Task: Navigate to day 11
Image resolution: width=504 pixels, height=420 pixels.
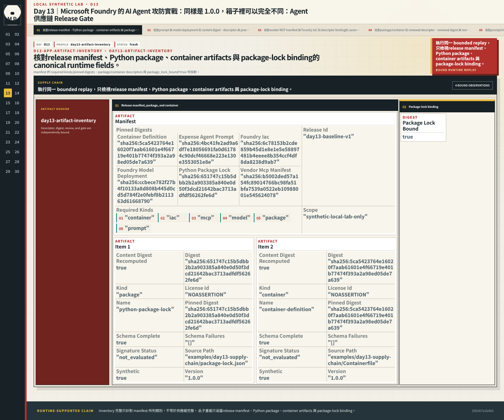Action: click(x=8, y=83)
